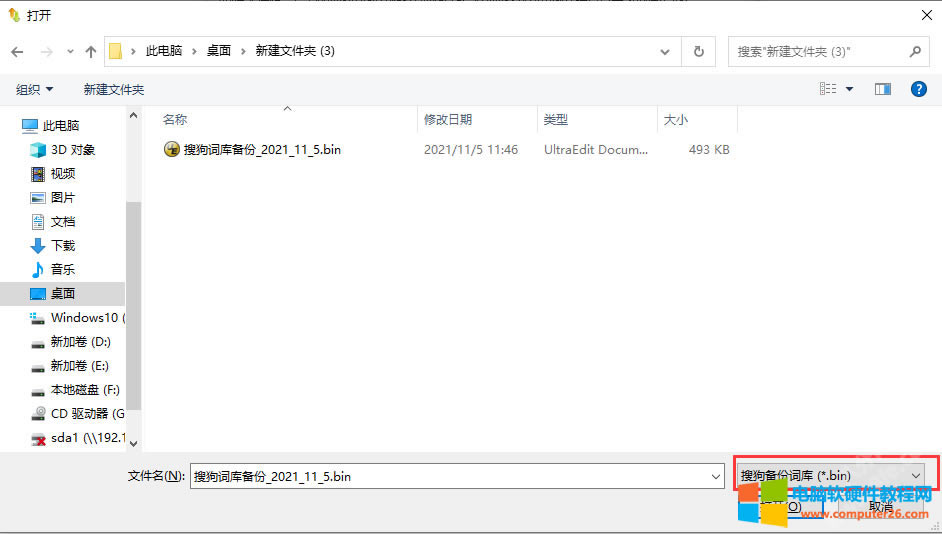Click the magnifier search icon
Viewport: 942px width, 534px height.
pyautogui.click(x=915, y=52)
